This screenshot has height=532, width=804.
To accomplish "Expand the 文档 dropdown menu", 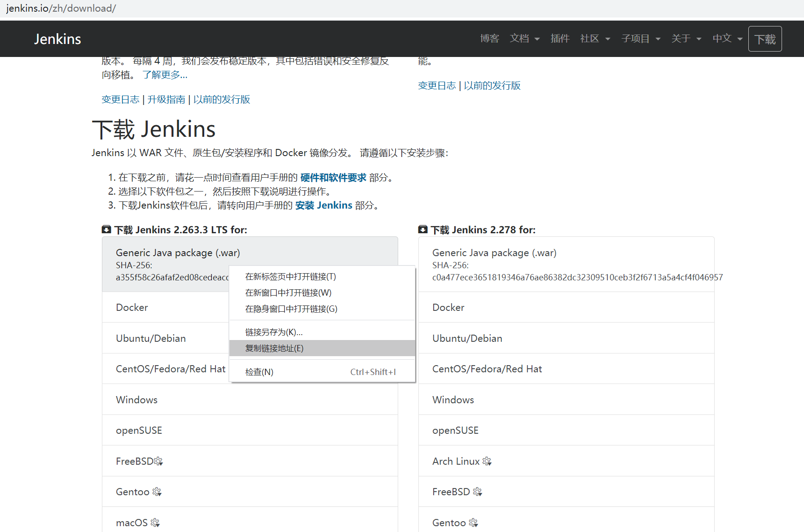I will coord(524,39).
